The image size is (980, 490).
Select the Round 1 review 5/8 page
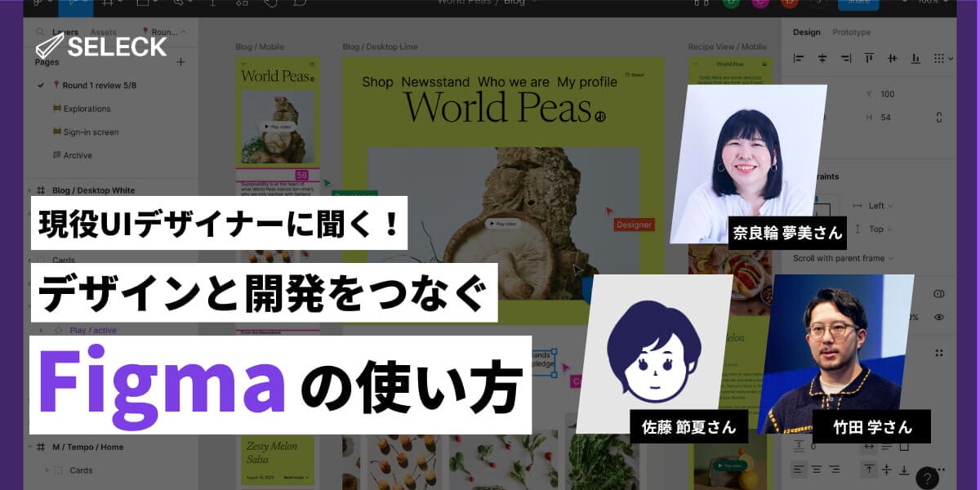click(x=100, y=85)
